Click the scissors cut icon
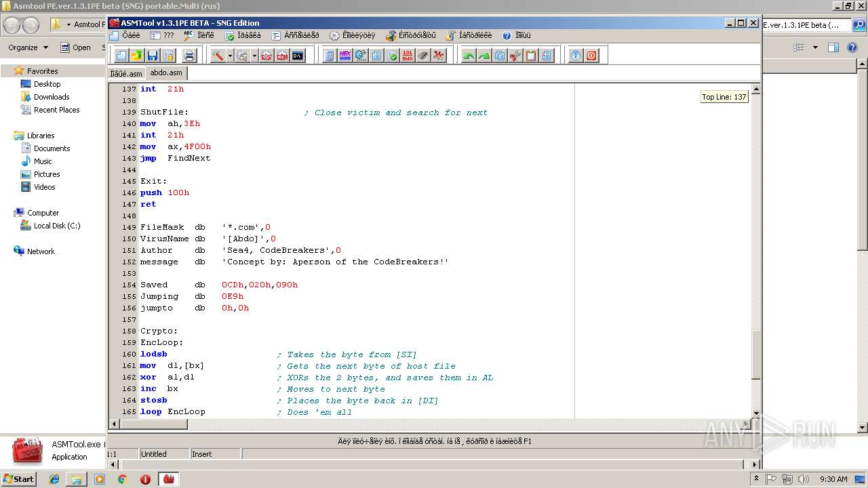The height and width of the screenshot is (488, 868). tap(515, 56)
